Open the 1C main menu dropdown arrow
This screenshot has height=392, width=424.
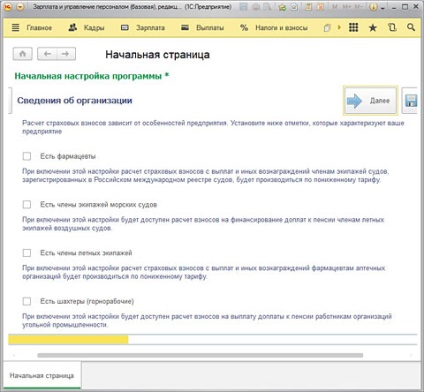pos(20,7)
